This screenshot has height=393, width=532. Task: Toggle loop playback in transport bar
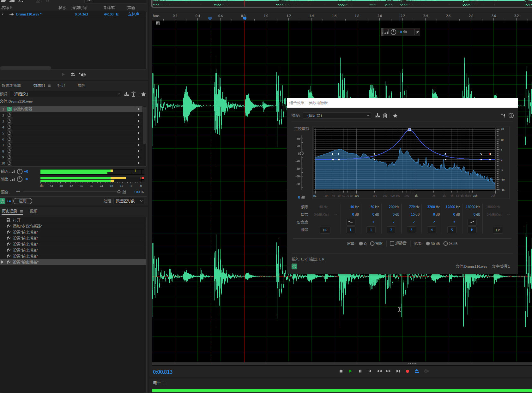[417, 371]
